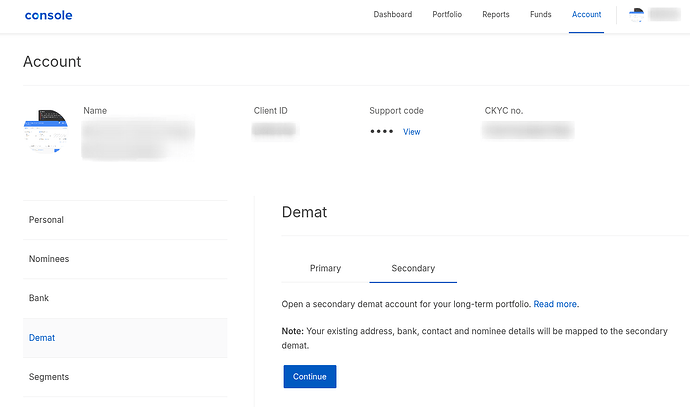Open the Reports section
This screenshot has width=690, height=407.
coord(495,15)
